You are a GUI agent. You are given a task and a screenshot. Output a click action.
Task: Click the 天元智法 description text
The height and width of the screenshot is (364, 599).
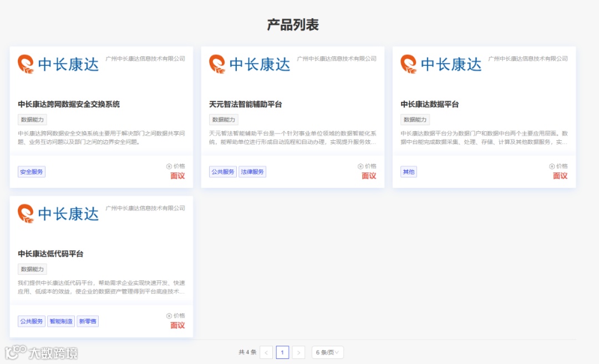pyautogui.click(x=293, y=138)
